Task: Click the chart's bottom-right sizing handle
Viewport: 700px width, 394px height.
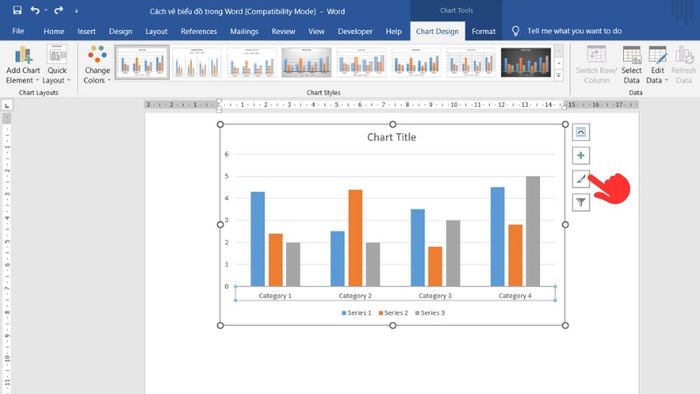Action: (565, 325)
